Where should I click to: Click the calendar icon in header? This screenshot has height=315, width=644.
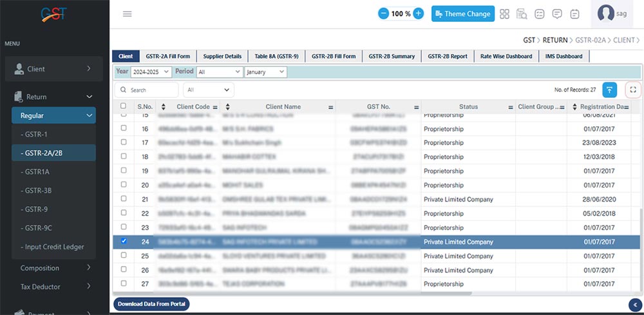click(574, 14)
